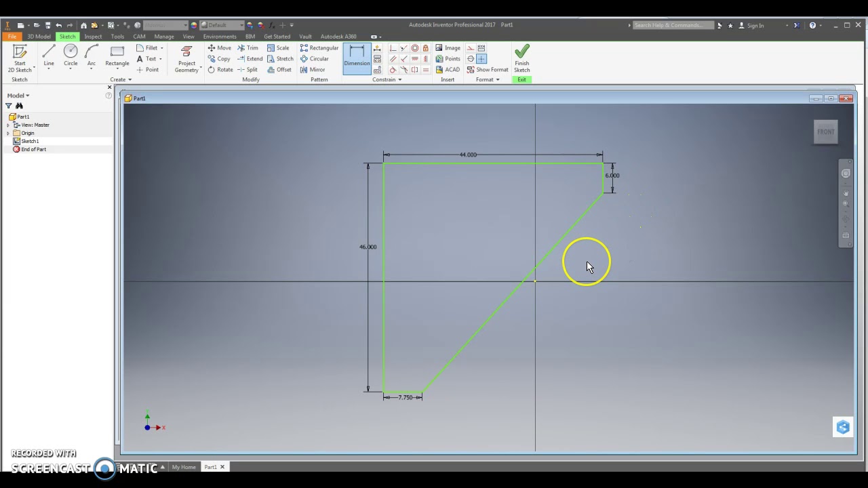Screen dimensions: 868x488
Task: Apply the perpendicular constraint
Action: point(404,59)
